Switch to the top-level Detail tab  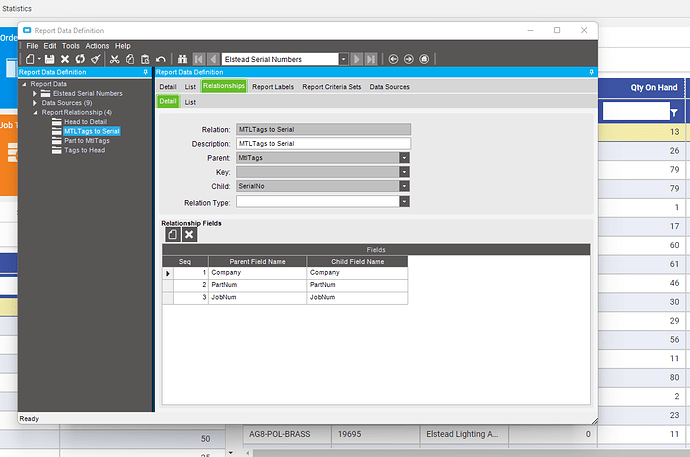click(168, 87)
